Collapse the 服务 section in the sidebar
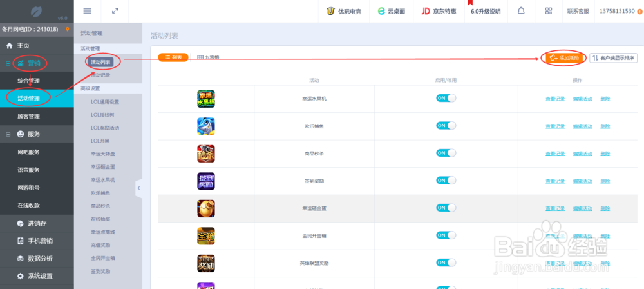The width and height of the screenshot is (644, 289). point(8,134)
